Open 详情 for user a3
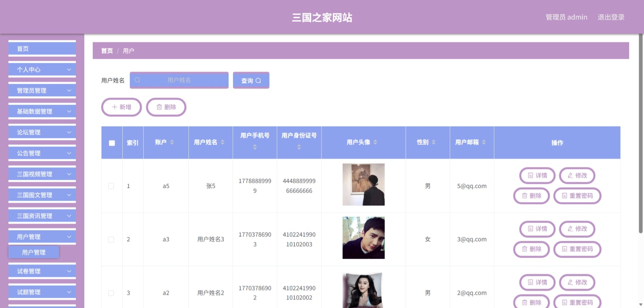The image size is (644, 308). (537, 229)
